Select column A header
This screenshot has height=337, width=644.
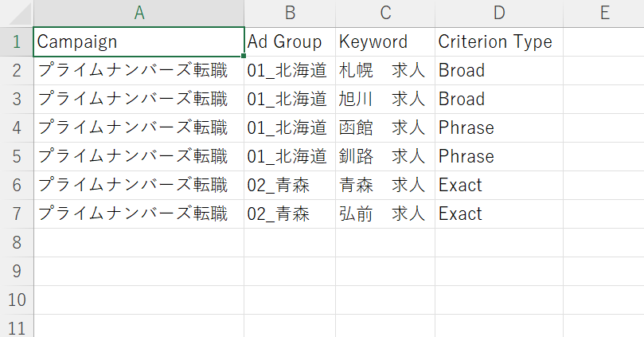(x=139, y=14)
